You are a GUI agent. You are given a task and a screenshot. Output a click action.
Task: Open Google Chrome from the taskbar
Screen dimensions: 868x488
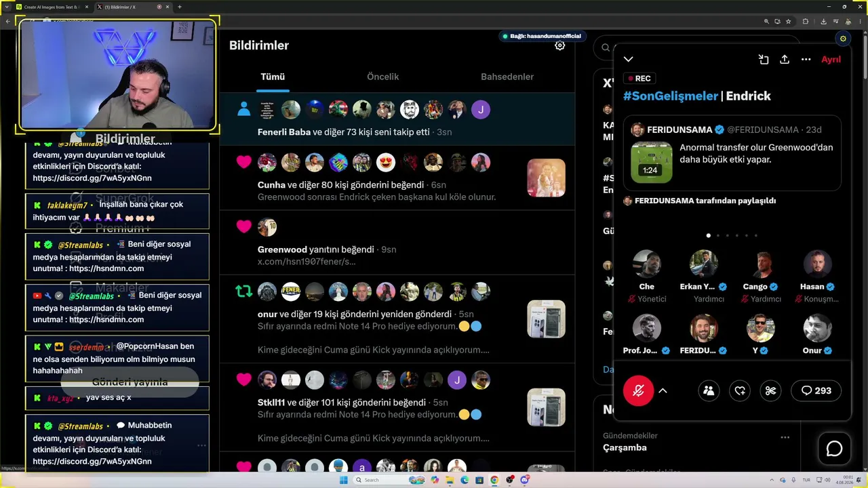[494, 480]
